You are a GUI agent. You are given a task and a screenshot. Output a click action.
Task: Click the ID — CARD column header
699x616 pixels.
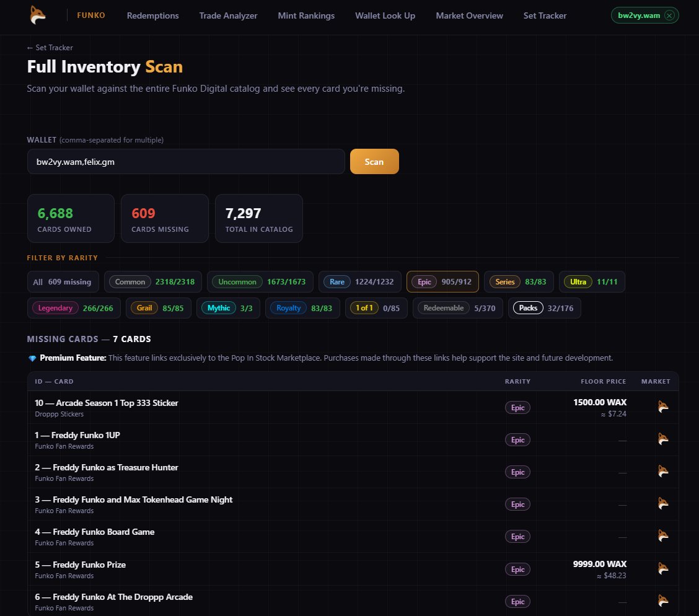point(54,382)
